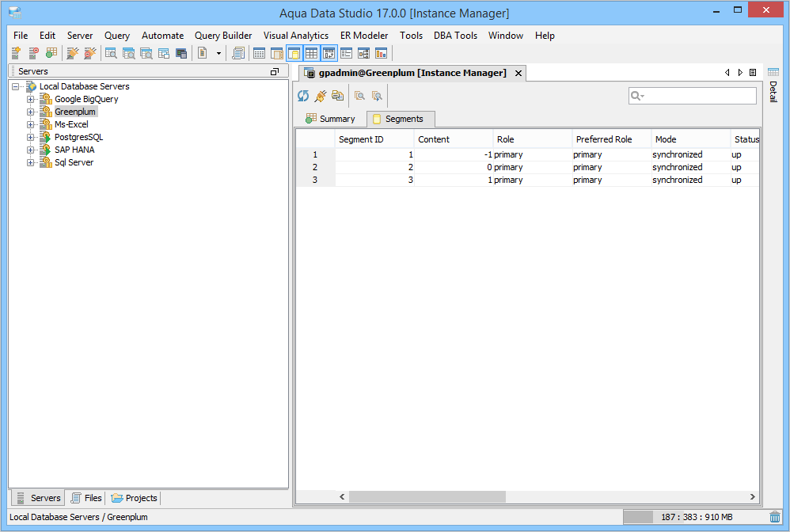Open the Query Builder menu
The image size is (790, 532).
223,36
